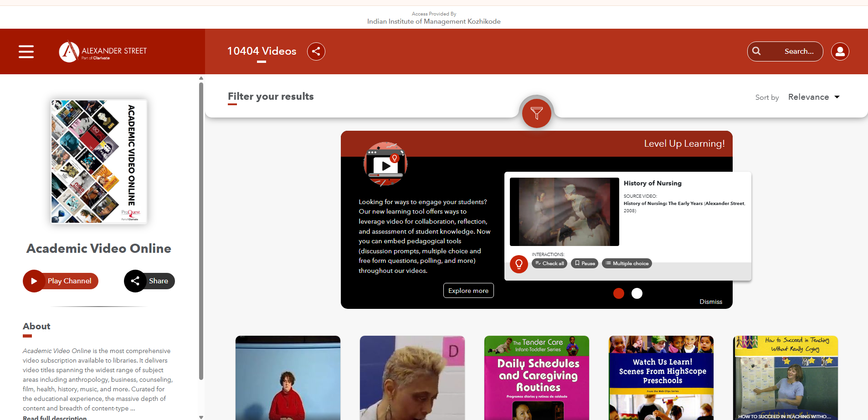This screenshot has width=868, height=420.
Task: Click the left sidebar vertical scrollbar
Action: (x=201, y=228)
